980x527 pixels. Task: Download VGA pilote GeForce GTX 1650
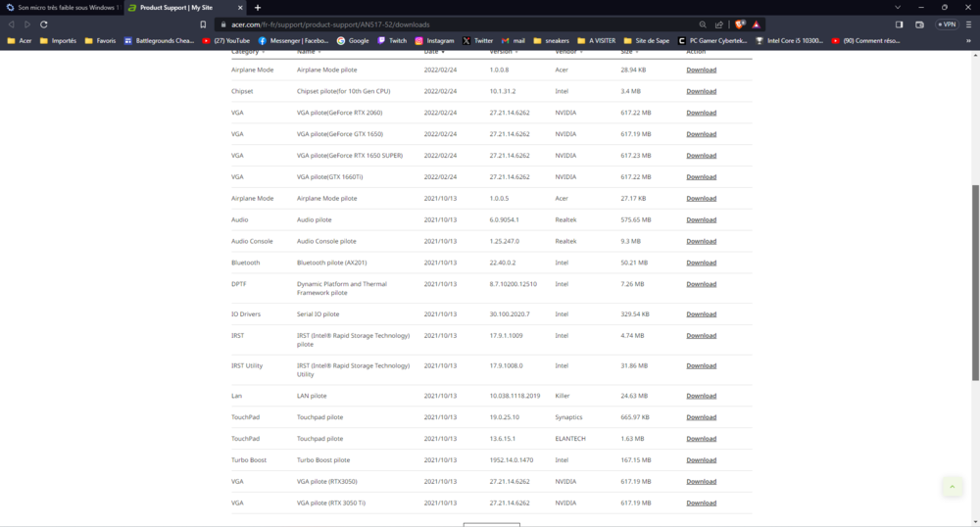(x=702, y=134)
